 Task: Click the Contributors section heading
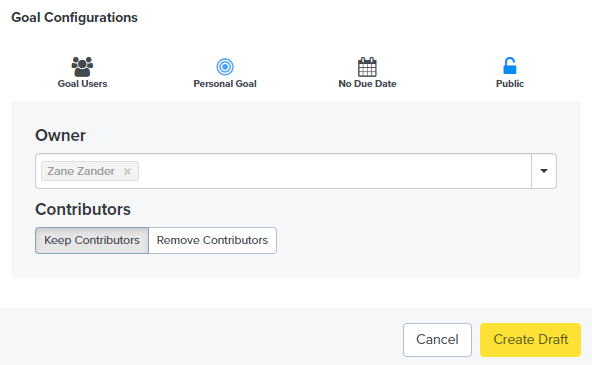tap(83, 209)
